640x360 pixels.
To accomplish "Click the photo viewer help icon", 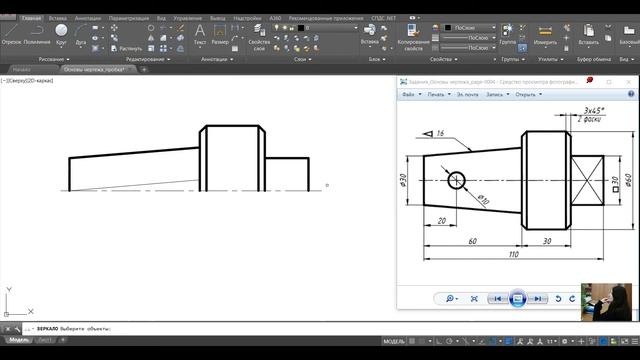I will click(631, 94).
